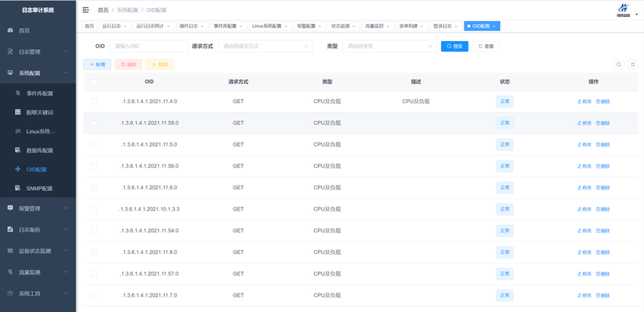The width and height of the screenshot is (644, 312).
Task: Click 系统配置 in the breadcrumb
Action: 128,10
